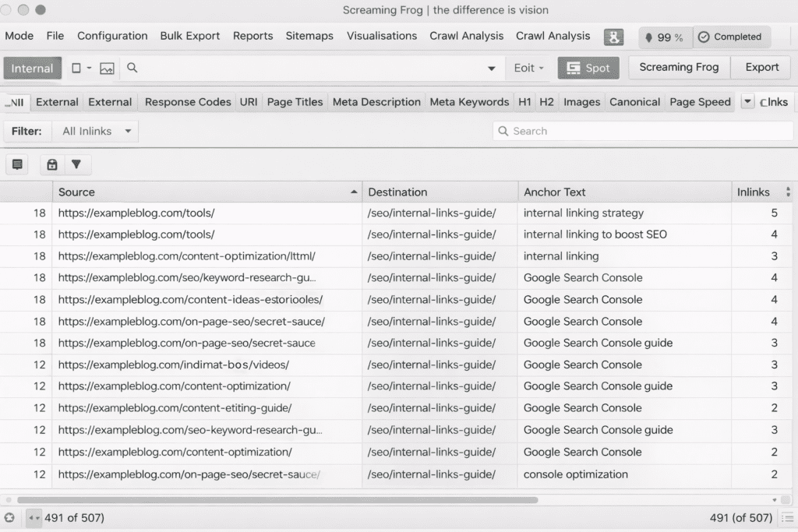Switch to the Canonical tab

pos(634,102)
